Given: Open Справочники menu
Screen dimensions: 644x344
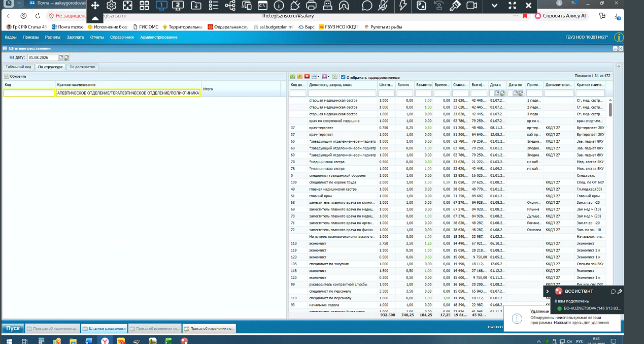Looking at the screenshot, I should (122, 37).
